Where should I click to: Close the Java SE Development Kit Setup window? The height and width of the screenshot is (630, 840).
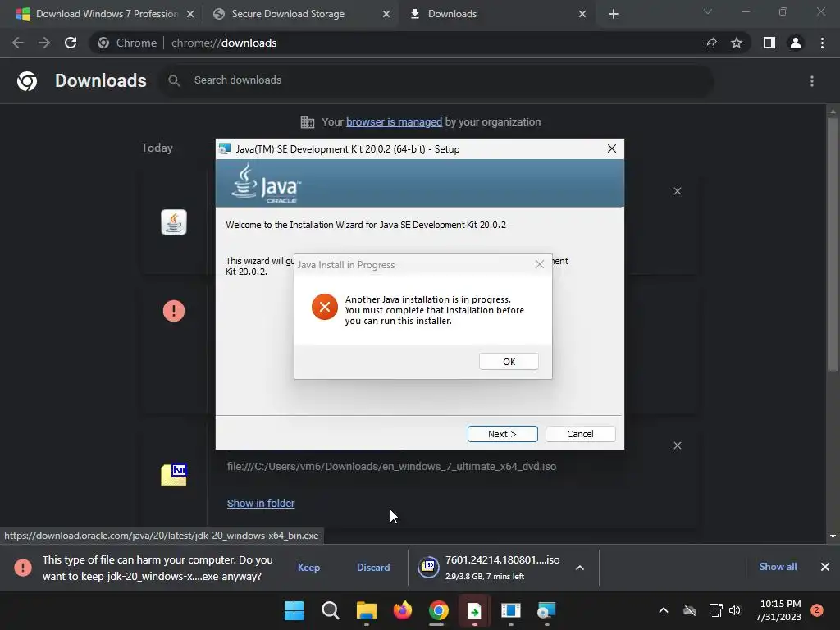(612, 149)
